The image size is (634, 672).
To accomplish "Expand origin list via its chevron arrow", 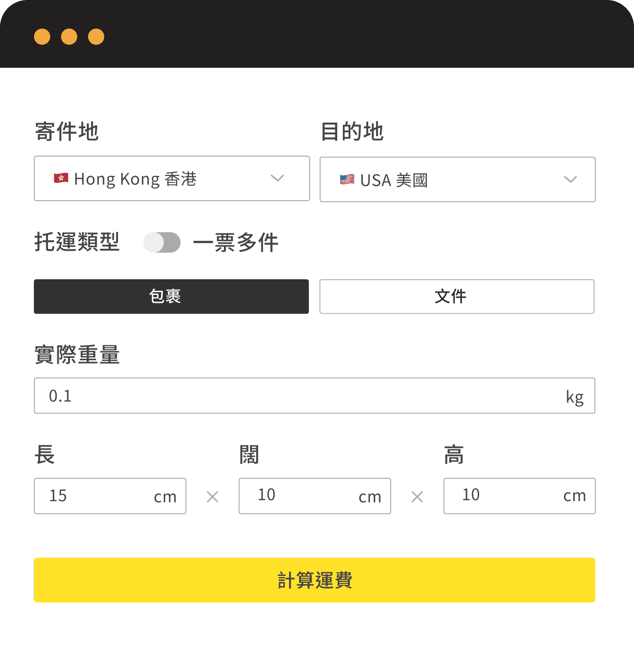I will click(277, 178).
